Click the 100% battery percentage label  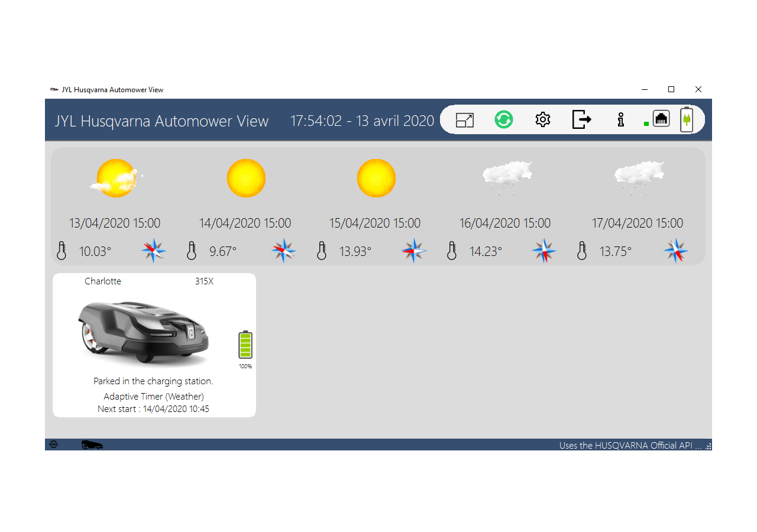coord(245,366)
